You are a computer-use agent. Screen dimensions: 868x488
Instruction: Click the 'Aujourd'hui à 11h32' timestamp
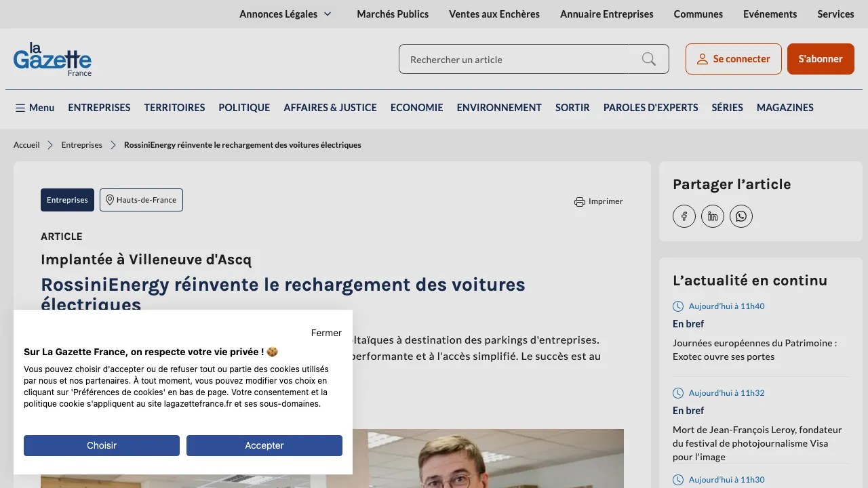tap(726, 393)
